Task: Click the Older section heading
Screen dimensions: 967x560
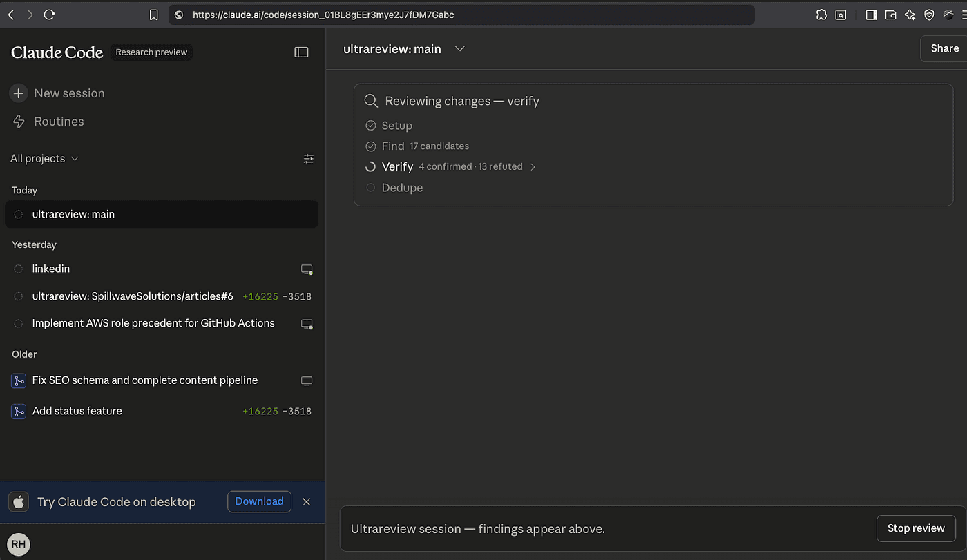Action: (x=24, y=354)
